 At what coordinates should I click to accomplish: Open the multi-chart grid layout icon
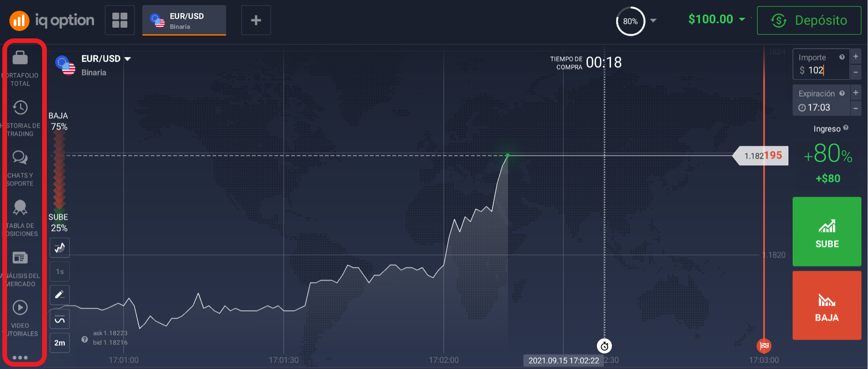click(x=120, y=20)
